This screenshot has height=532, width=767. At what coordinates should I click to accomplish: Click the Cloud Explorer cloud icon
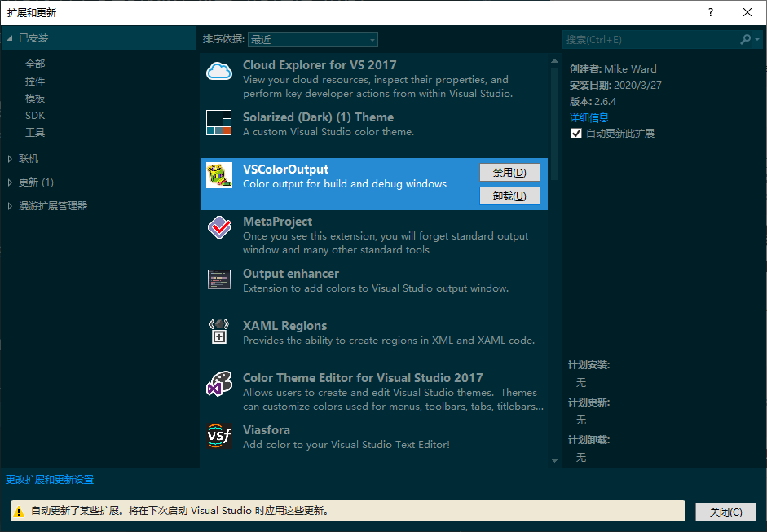219,71
